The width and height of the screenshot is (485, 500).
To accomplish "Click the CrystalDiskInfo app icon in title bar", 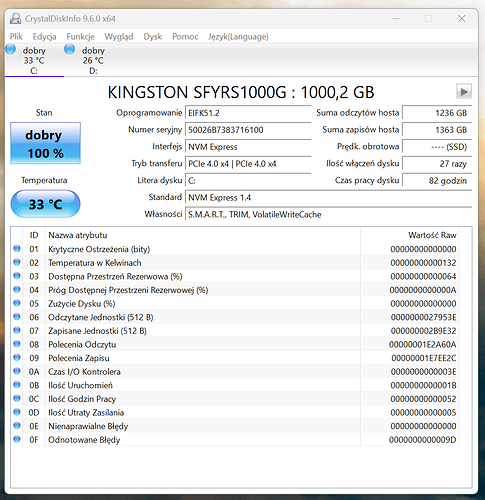I will pyautogui.click(x=15, y=18).
